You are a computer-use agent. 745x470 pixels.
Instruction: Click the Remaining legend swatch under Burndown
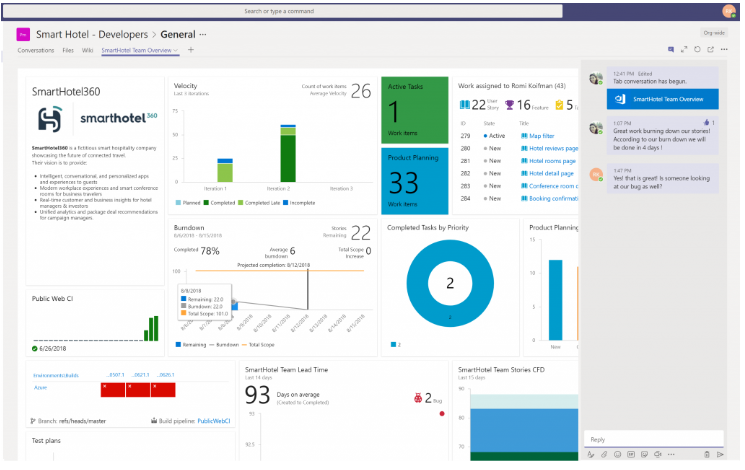point(178,345)
